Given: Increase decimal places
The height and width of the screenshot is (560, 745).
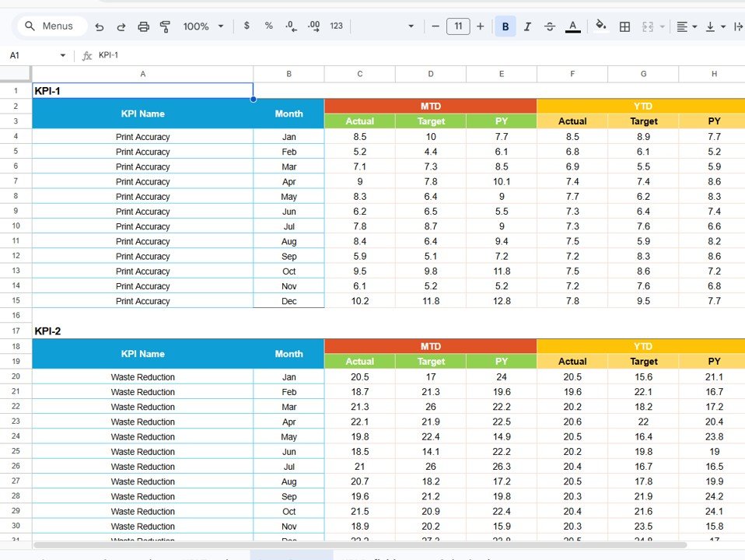Looking at the screenshot, I should click(313, 26).
